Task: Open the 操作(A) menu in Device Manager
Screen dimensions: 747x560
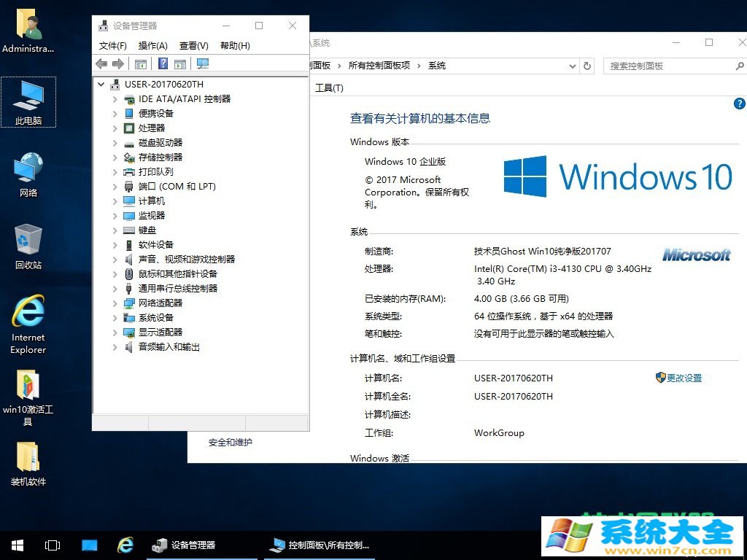Action: pos(153,46)
